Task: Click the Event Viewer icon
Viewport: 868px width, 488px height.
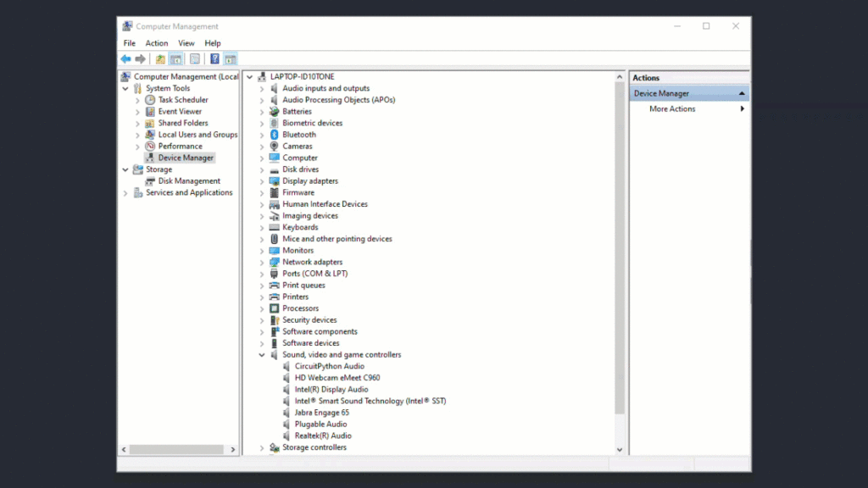Action: pos(150,111)
